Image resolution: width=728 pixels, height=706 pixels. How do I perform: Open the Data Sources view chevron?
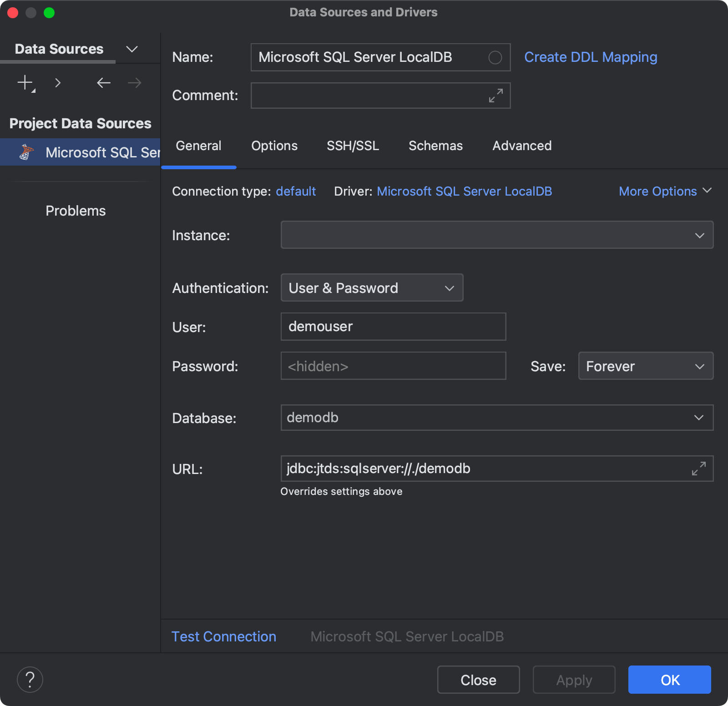(131, 49)
